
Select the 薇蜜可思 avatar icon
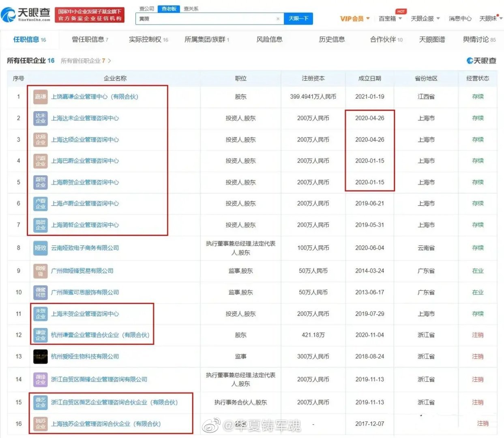point(40,292)
